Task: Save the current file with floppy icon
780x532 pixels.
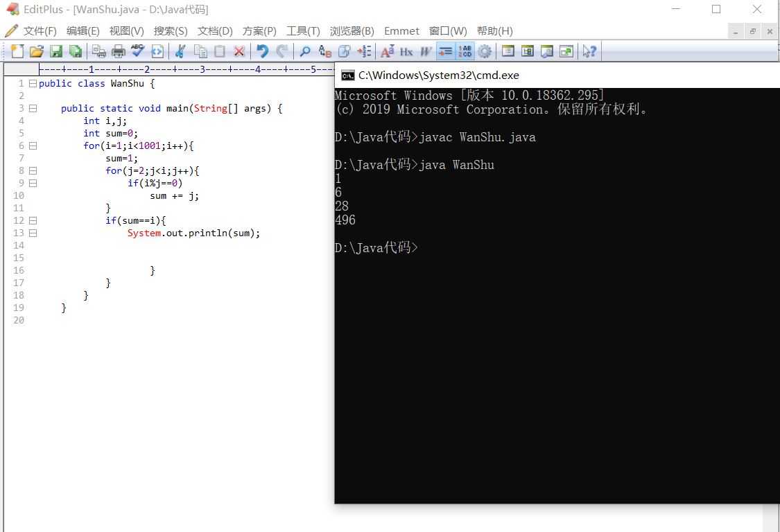Action: coord(56,51)
